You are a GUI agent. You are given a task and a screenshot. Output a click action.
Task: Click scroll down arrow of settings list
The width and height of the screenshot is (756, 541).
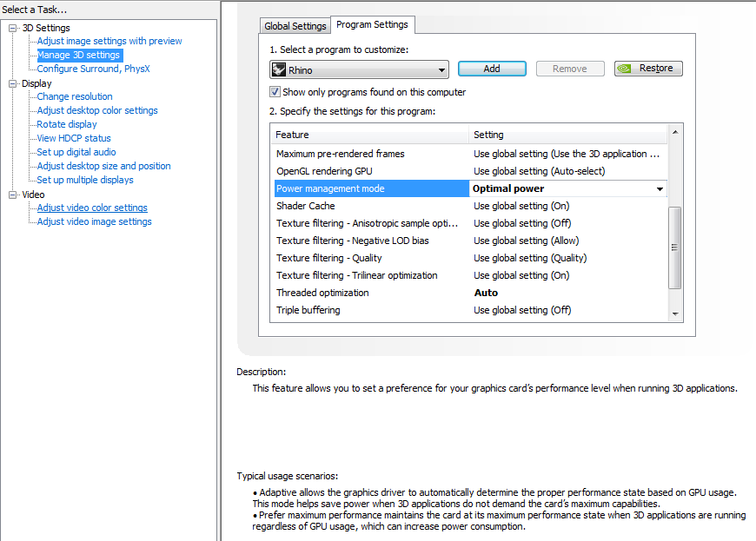tap(675, 314)
